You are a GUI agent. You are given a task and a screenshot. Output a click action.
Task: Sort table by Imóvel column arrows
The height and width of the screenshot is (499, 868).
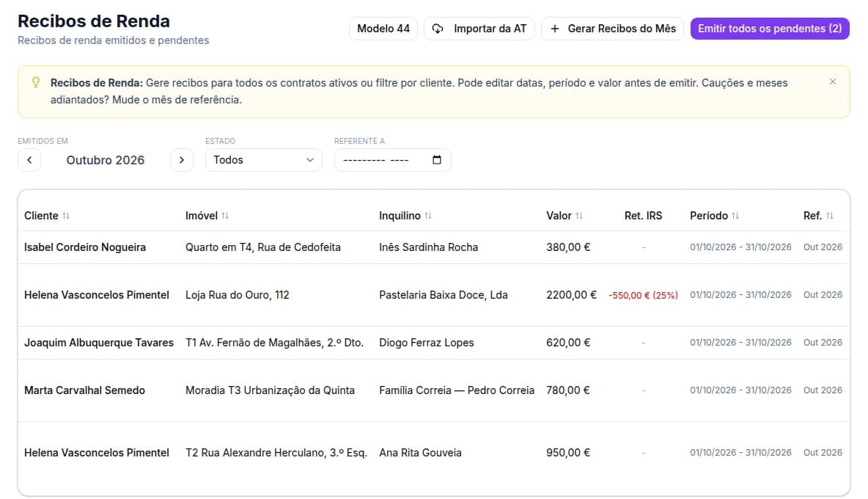[x=225, y=216]
